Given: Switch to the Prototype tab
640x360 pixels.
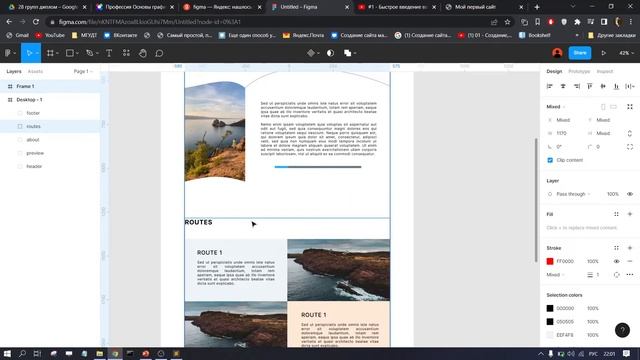Looking at the screenshot, I should point(579,71).
